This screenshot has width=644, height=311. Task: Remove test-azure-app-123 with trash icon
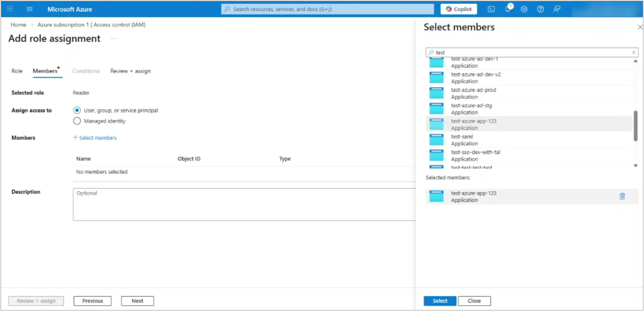pyautogui.click(x=622, y=196)
